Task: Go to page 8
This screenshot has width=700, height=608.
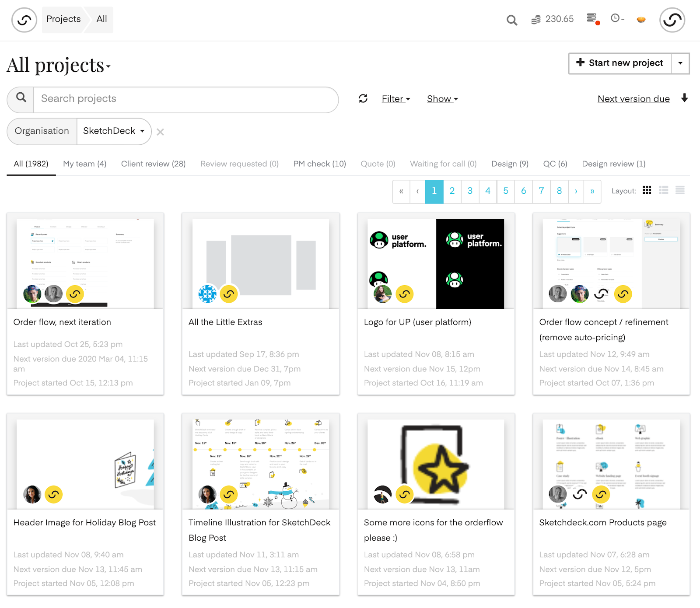Action: pyautogui.click(x=559, y=191)
